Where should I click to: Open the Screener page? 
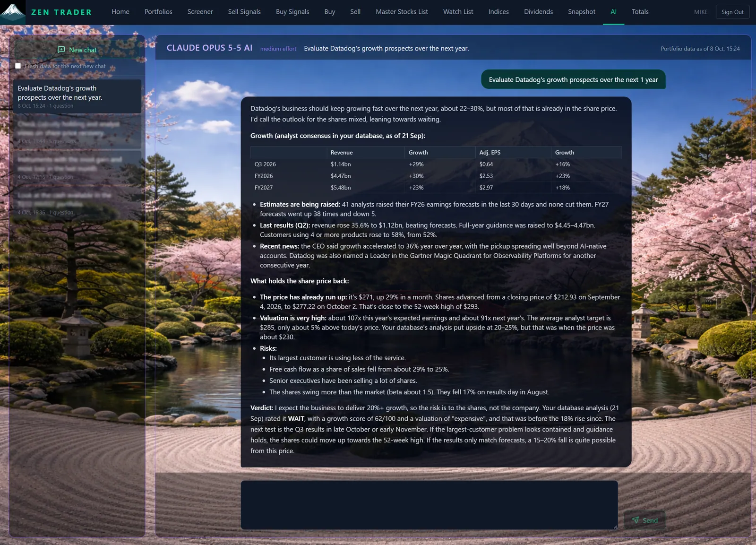tap(200, 12)
